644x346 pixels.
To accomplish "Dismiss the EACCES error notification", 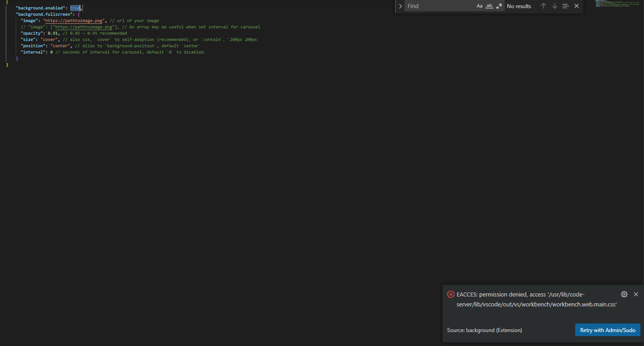I will click(636, 294).
